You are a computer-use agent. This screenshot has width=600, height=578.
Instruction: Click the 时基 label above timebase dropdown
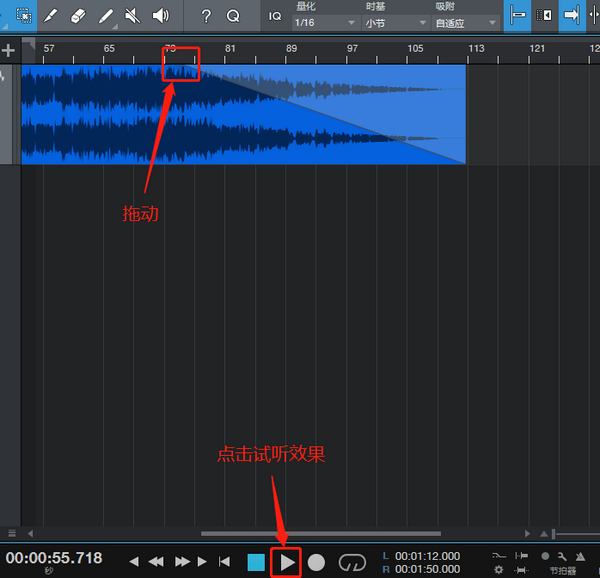375,7
